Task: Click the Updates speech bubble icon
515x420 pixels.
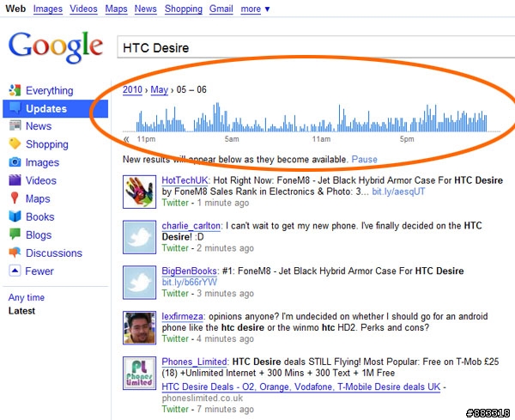Action: [15, 108]
